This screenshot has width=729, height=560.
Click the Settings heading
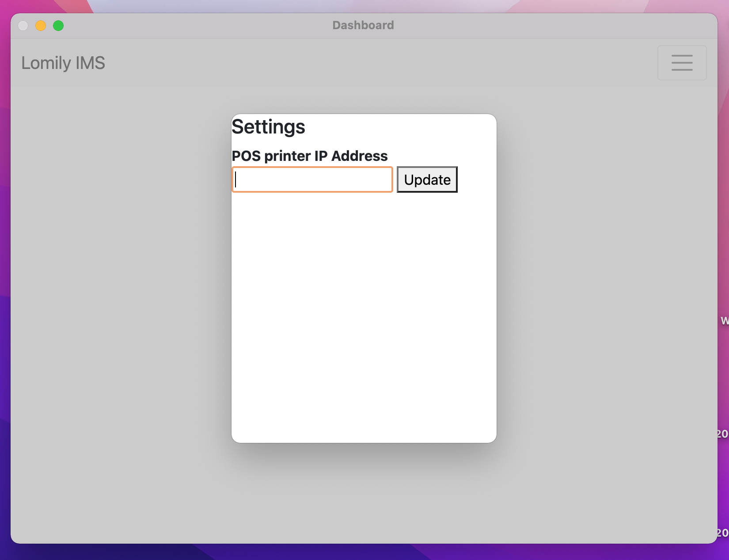tap(268, 127)
